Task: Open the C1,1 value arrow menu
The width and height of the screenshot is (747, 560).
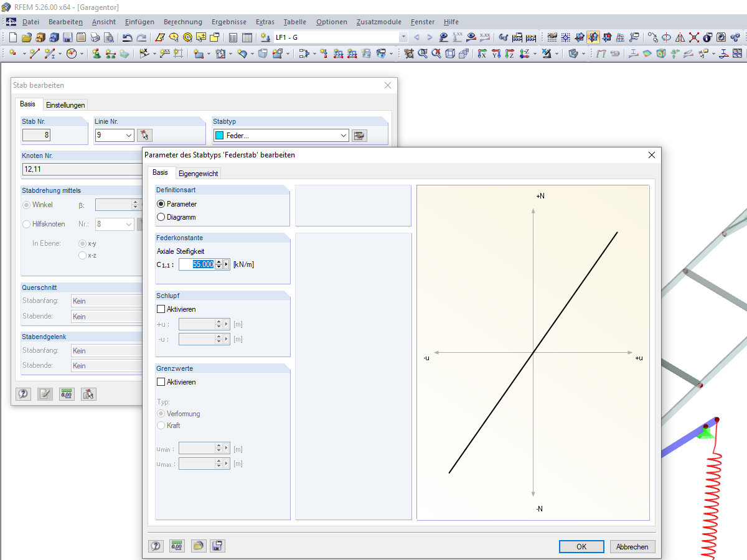Action: click(x=227, y=264)
